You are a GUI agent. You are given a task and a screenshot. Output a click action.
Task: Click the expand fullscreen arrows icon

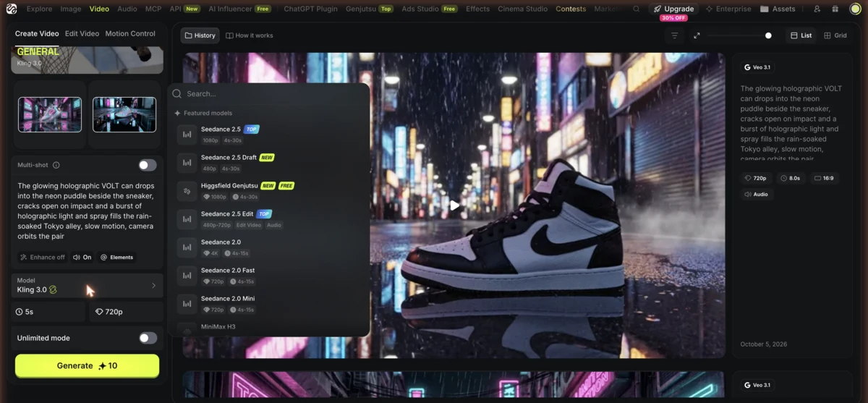point(697,35)
